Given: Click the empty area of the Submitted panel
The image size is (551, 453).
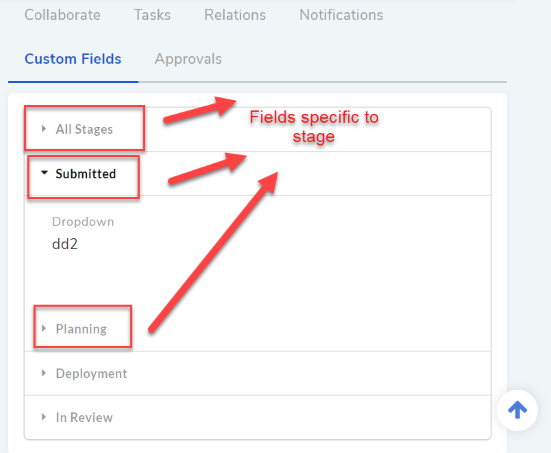Looking at the screenshot, I should 281,274.
